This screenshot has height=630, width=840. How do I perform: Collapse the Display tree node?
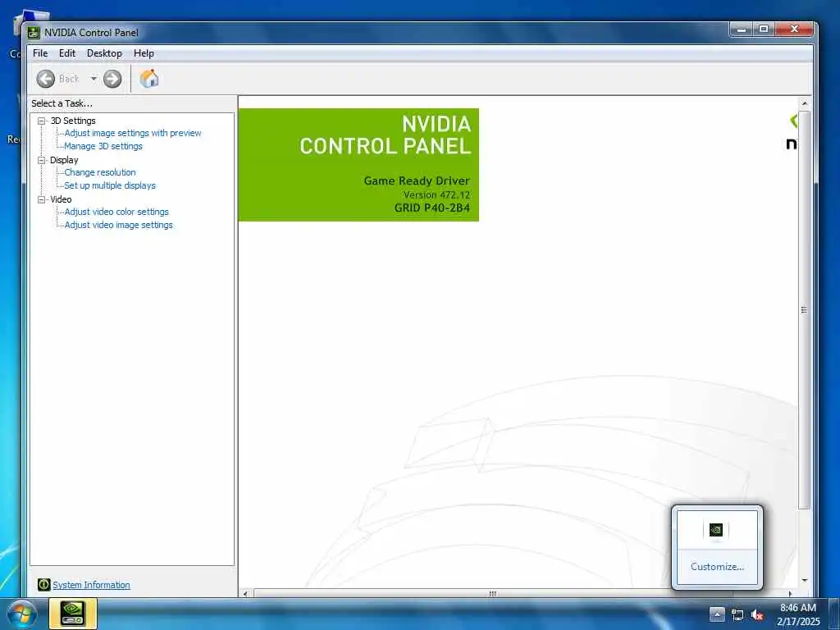tap(41, 160)
